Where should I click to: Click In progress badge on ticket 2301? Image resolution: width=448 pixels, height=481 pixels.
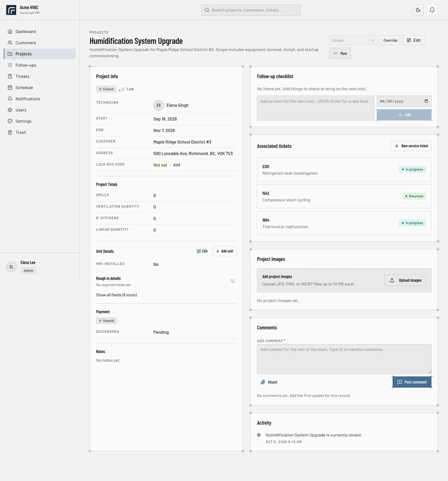point(412,169)
